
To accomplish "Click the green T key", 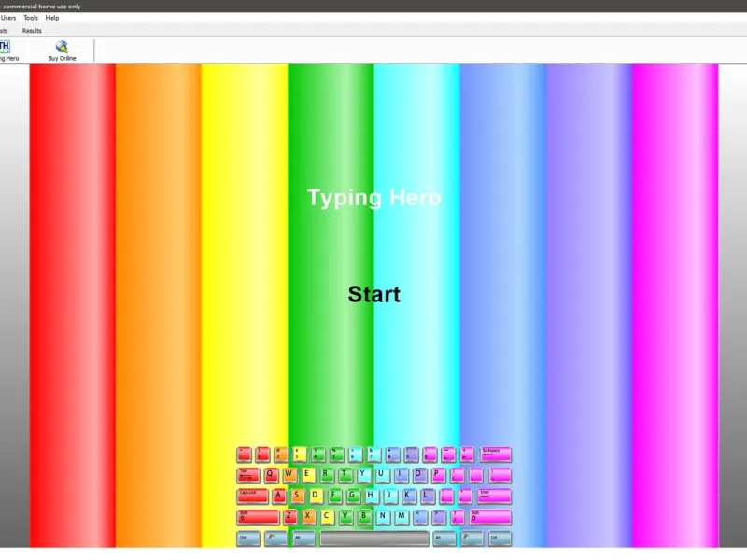I will coord(345,475).
